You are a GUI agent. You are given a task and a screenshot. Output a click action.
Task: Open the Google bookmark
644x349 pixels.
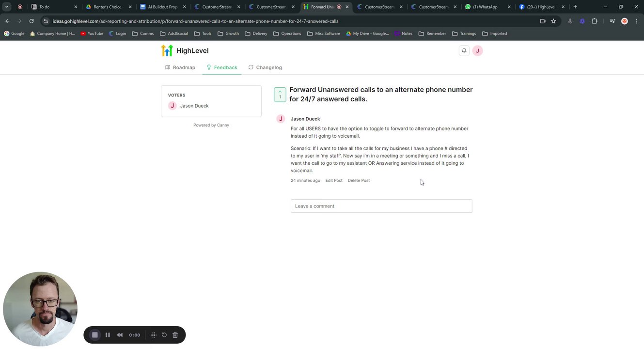coord(14,33)
